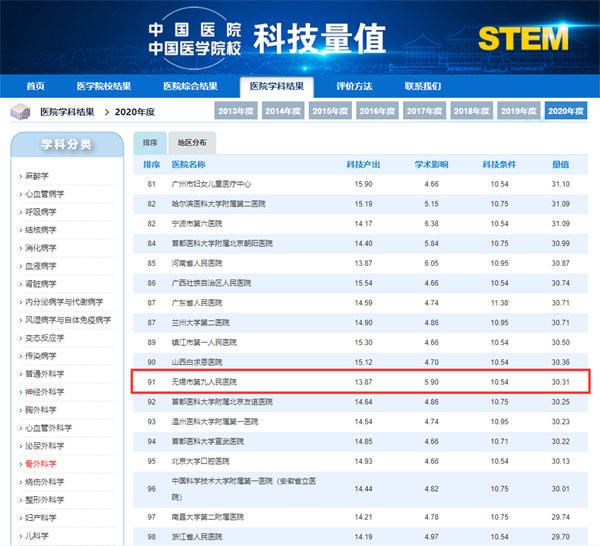Select 普通外科学 in subject list

pyautogui.click(x=44, y=374)
